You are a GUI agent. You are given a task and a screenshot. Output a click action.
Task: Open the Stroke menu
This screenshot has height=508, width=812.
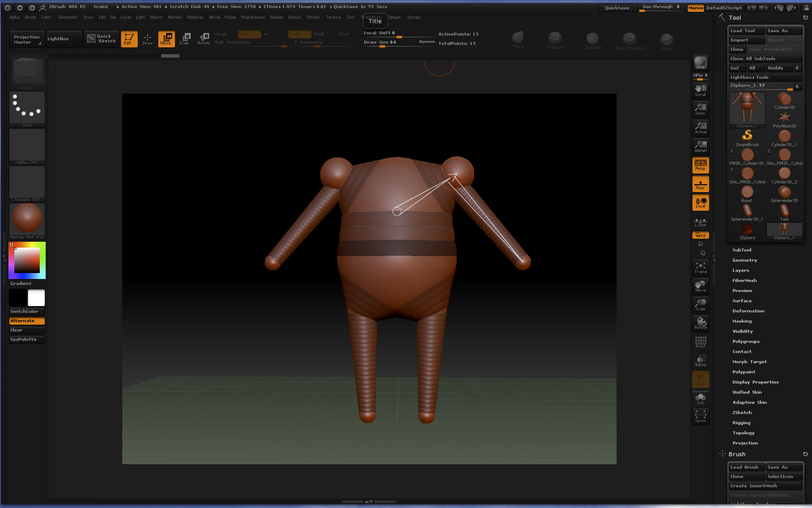point(313,17)
